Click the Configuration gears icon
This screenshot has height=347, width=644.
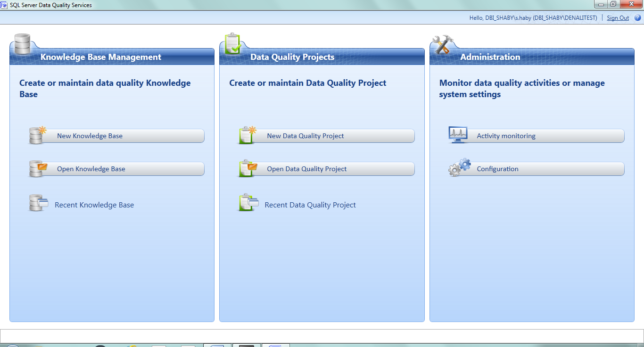(x=460, y=167)
